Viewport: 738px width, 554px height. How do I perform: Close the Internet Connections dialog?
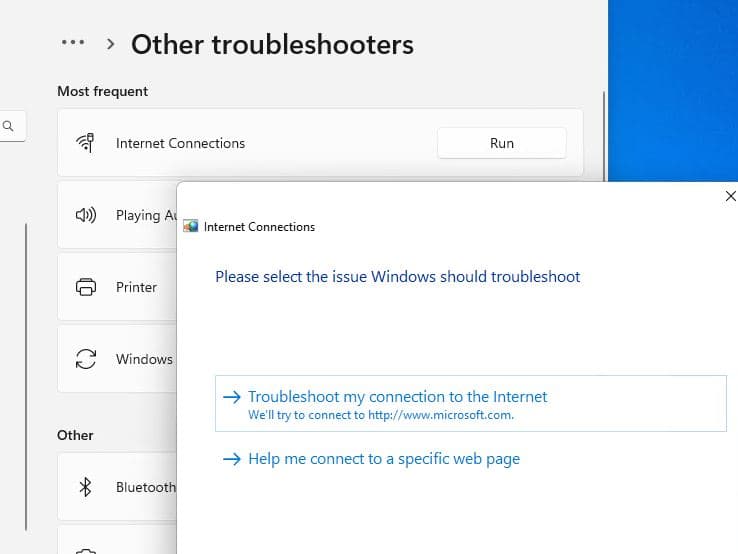[x=730, y=196]
